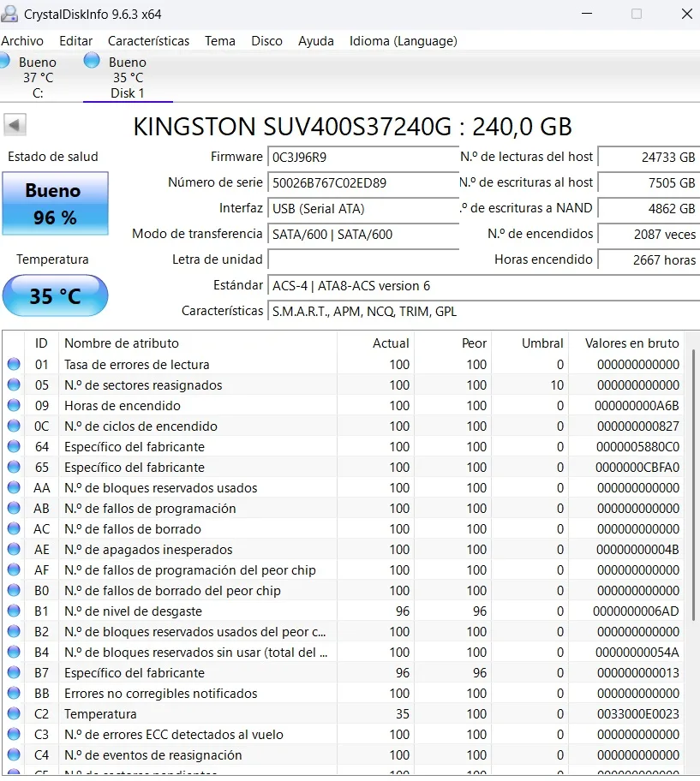Click the 35 °C temperature button

tap(56, 295)
